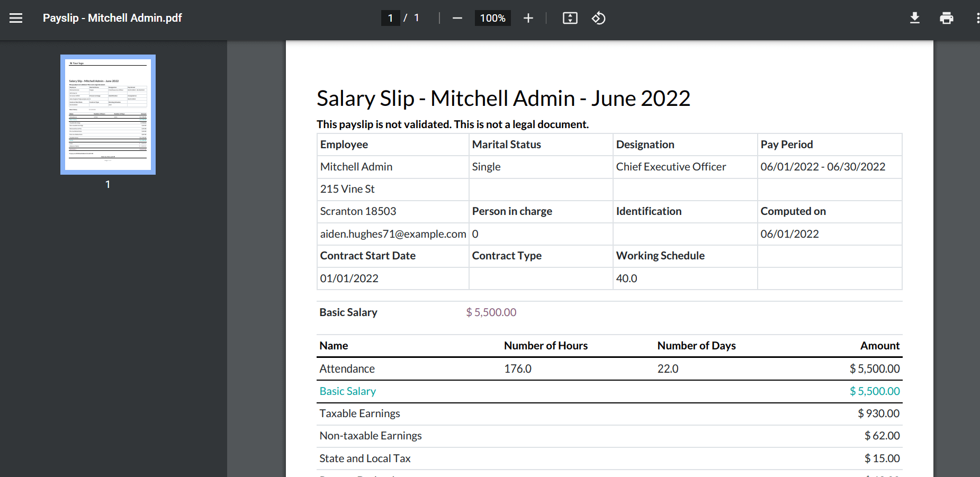Click the not validated warning text
980x477 pixels.
point(452,124)
